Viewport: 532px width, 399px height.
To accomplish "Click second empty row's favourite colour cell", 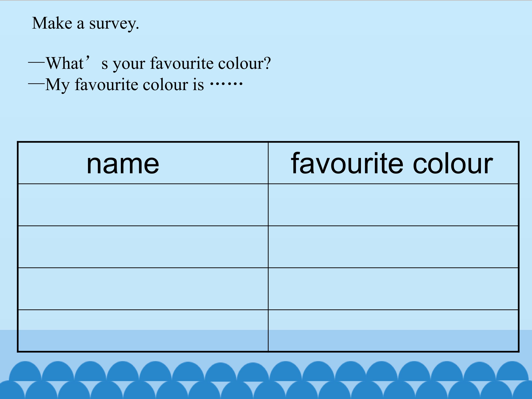I will 393,247.
